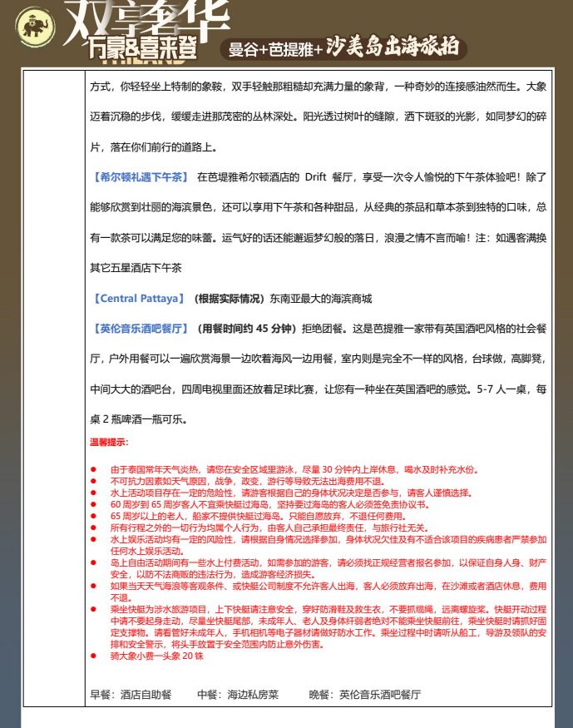The width and height of the screenshot is (573, 728).
Task: Click the line starting 有一款茶可以满足您的味蕾
Action: pyautogui.click(x=319, y=238)
